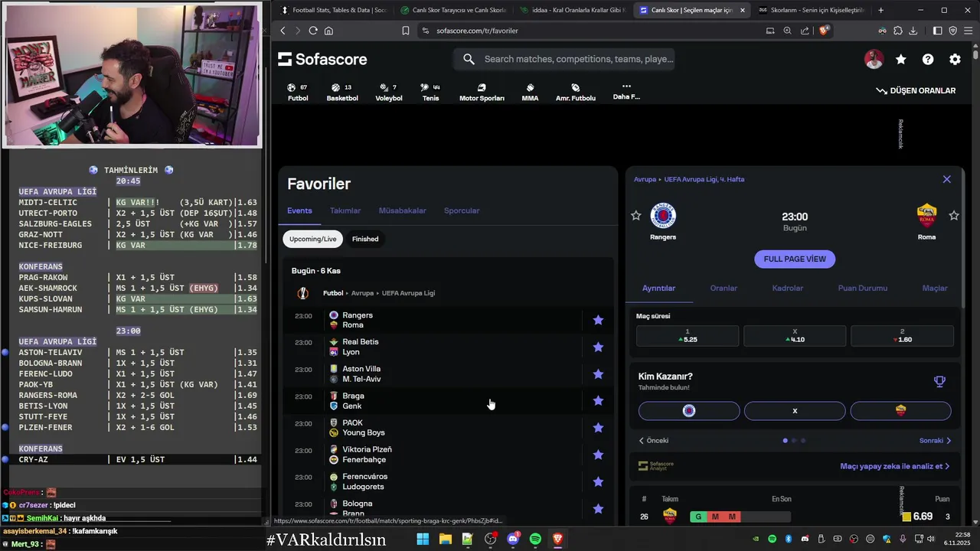Switch to the Müsabakalar tab
980x551 pixels.
(x=402, y=210)
